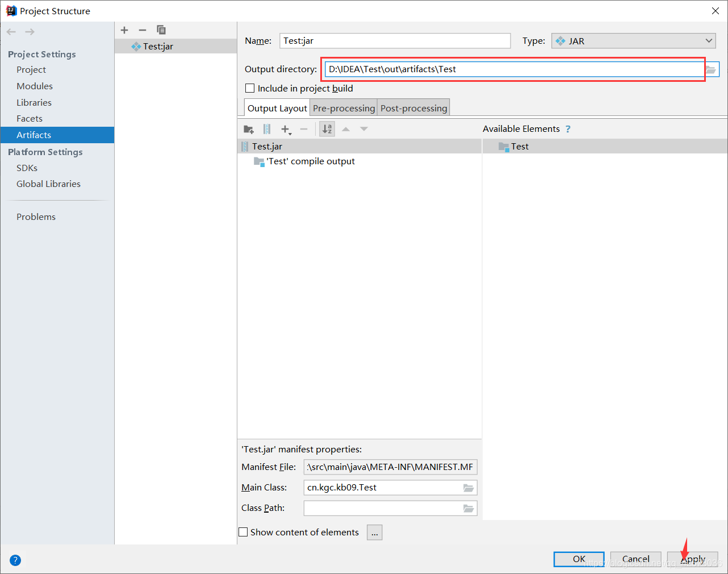Screen dimensions: 728x574
Task: Browse for the Class Path
Action: tap(468, 508)
